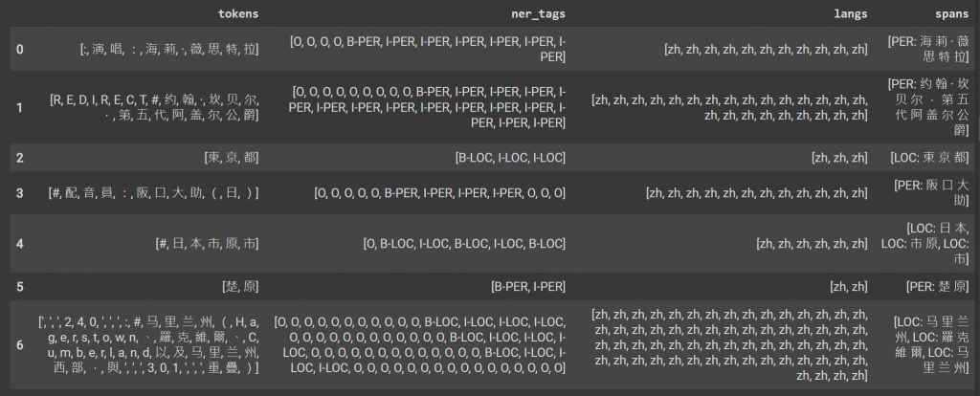980x396 pixels.
Task: Click the [zh, zh] langs cell
Action: pos(849,287)
